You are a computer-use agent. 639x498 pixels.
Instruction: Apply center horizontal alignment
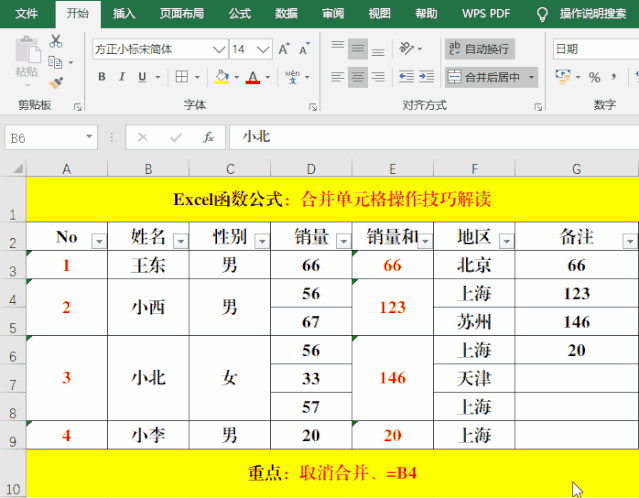(x=359, y=77)
